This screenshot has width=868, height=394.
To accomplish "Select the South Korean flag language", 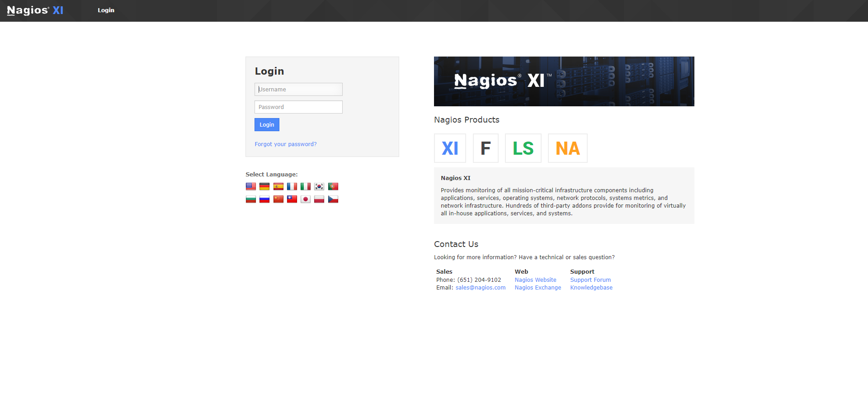I will point(319,186).
